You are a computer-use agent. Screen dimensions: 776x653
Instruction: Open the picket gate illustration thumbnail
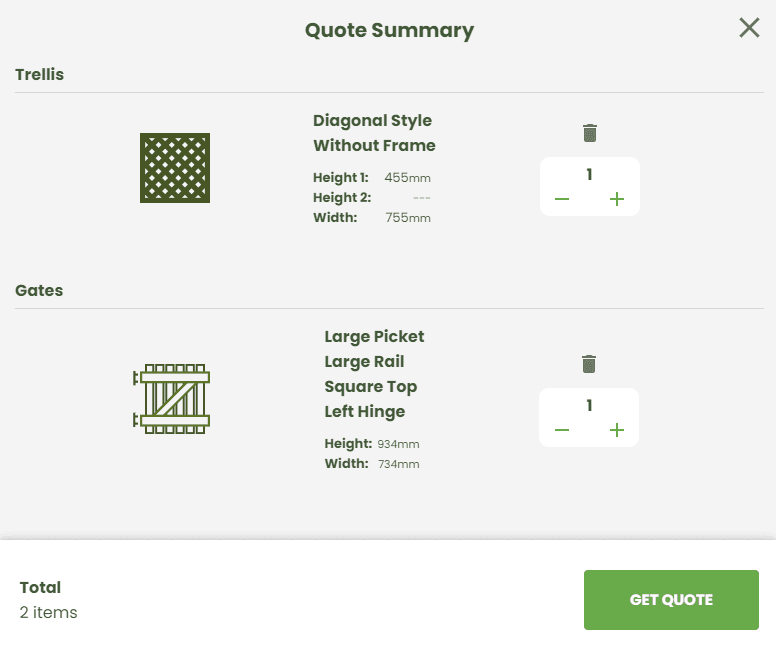(x=171, y=399)
